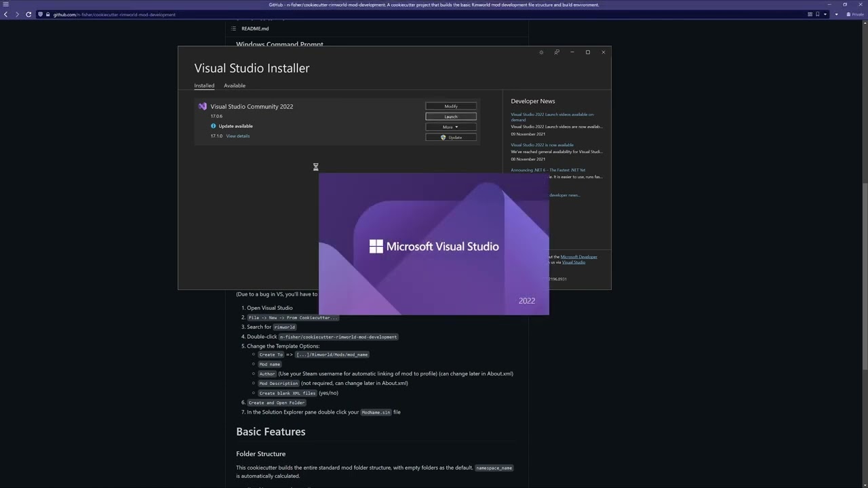Click the 'Mod Description' code text
The image size is (868, 488).
tap(279, 384)
